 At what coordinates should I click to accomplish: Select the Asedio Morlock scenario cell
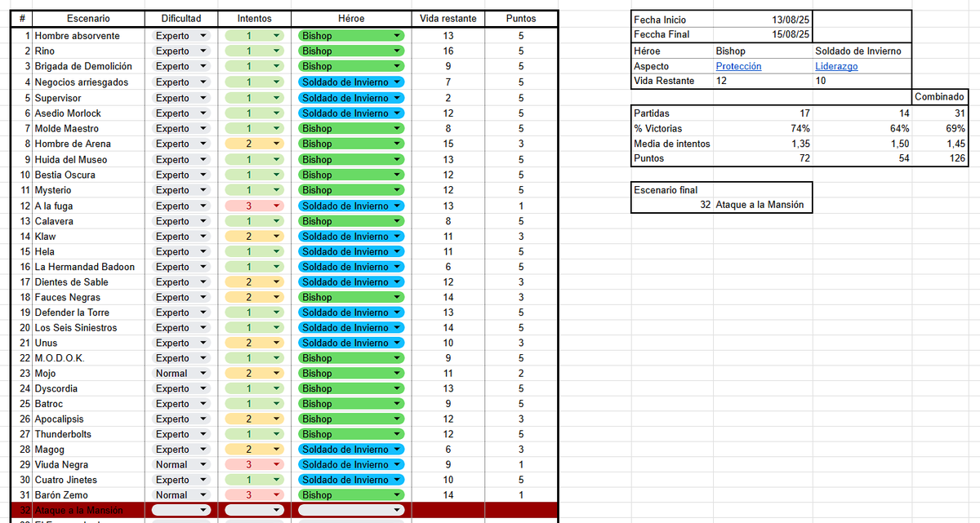(89, 113)
